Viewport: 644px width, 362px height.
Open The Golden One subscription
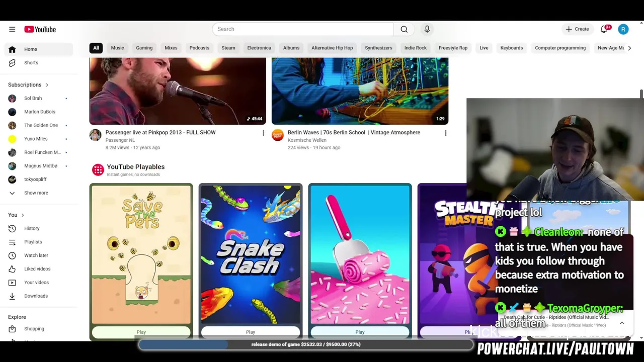[x=39, y=126]
